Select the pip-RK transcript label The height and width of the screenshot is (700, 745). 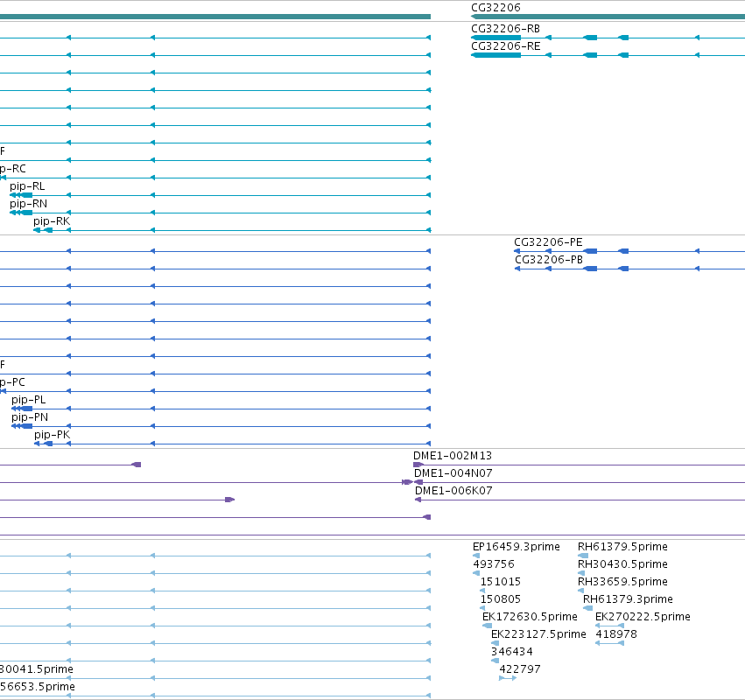pos(52,221)
